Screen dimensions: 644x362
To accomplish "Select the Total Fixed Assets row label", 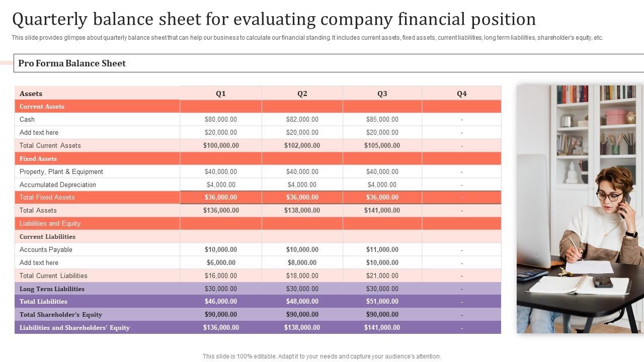I will click(47, 198).
